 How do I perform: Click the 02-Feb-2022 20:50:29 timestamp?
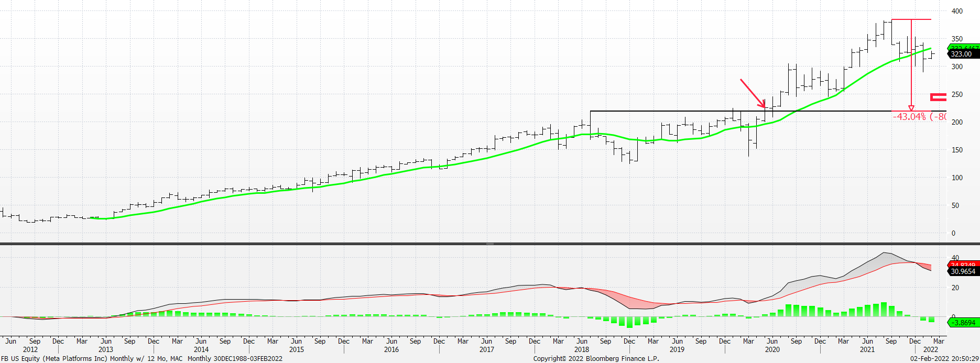(944, 359)
